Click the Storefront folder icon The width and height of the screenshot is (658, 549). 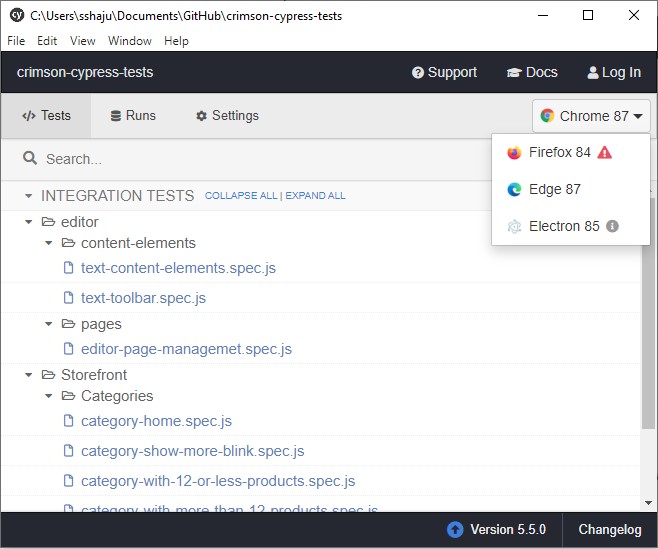pos(48,374)
